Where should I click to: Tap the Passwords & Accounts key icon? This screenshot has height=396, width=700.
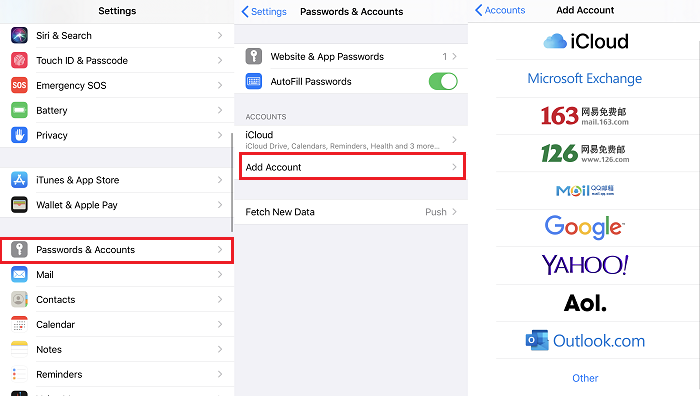[19, 250]
